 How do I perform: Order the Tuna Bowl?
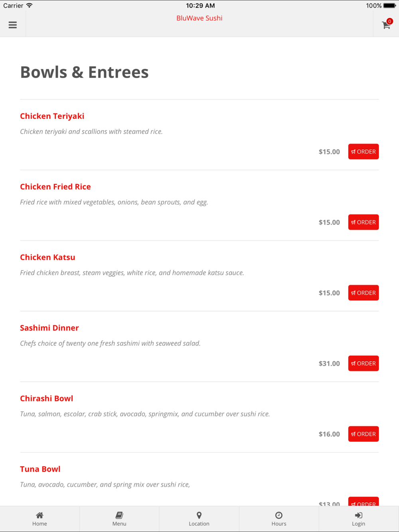point(363,502)
